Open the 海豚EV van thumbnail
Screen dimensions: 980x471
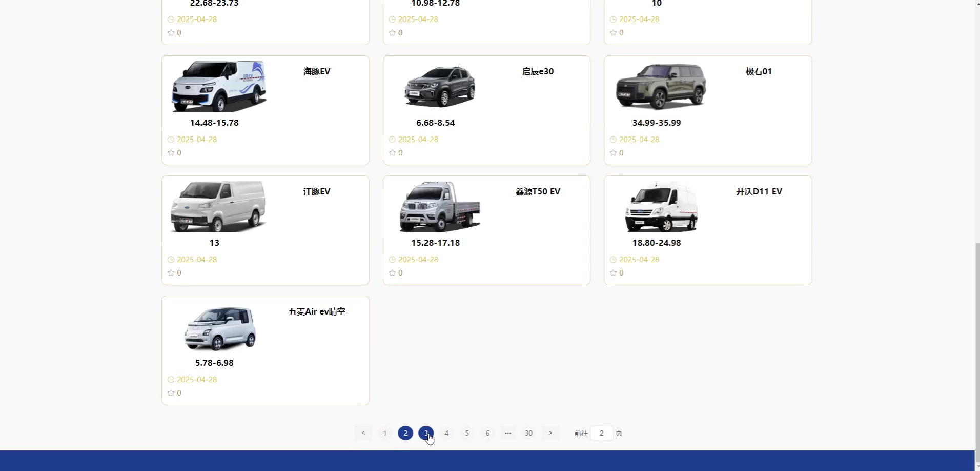[x=219, y=86]
